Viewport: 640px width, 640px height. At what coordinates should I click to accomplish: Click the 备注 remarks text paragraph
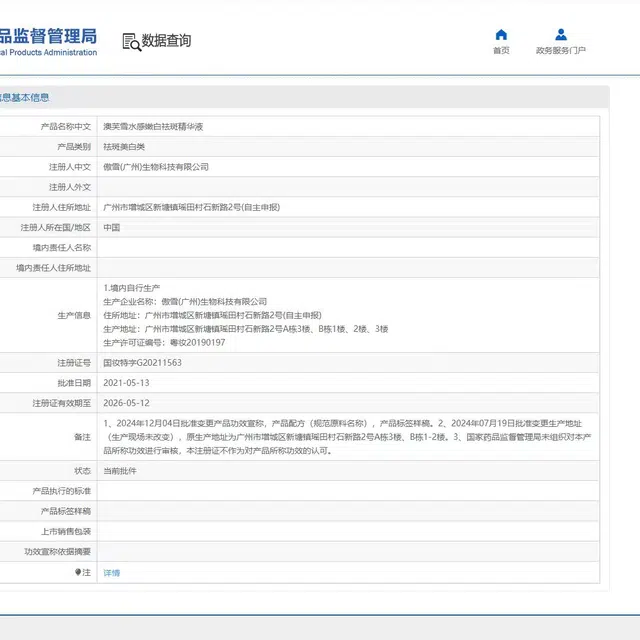pyautogui.click(x=348, y=437)
